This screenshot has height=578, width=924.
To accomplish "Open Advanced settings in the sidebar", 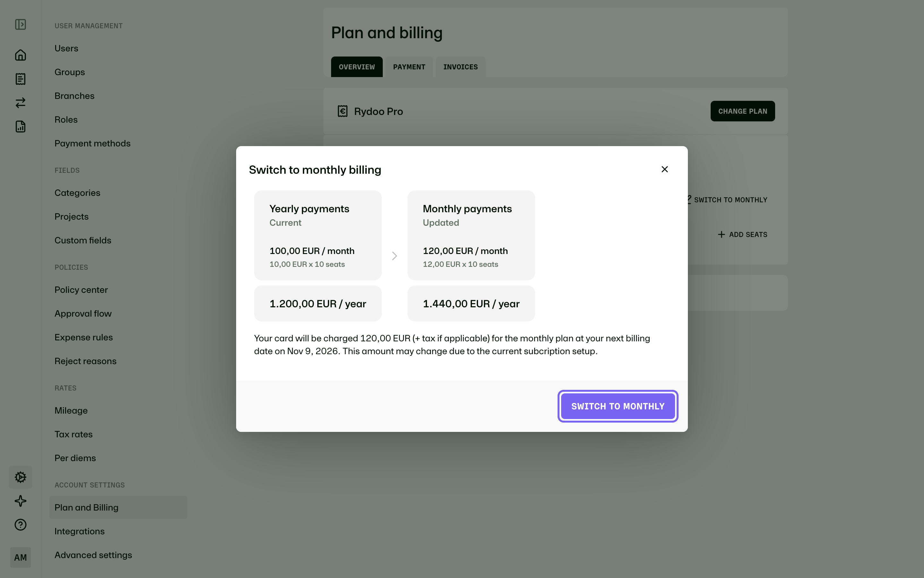I will coord(93,555).
